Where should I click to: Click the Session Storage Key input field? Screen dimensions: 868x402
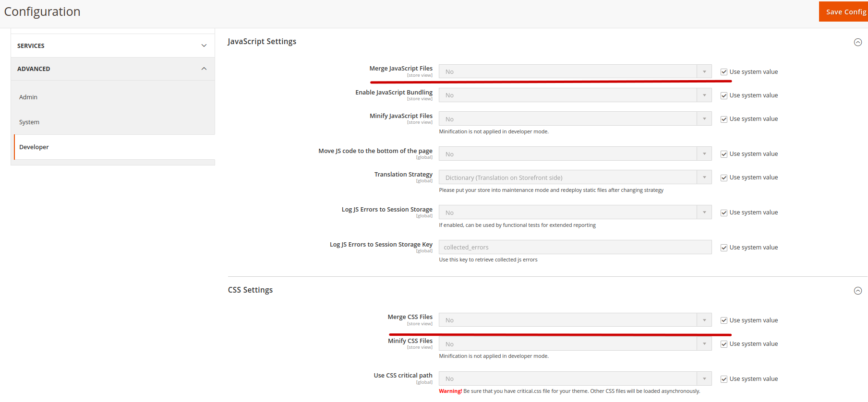click(575, 247)
